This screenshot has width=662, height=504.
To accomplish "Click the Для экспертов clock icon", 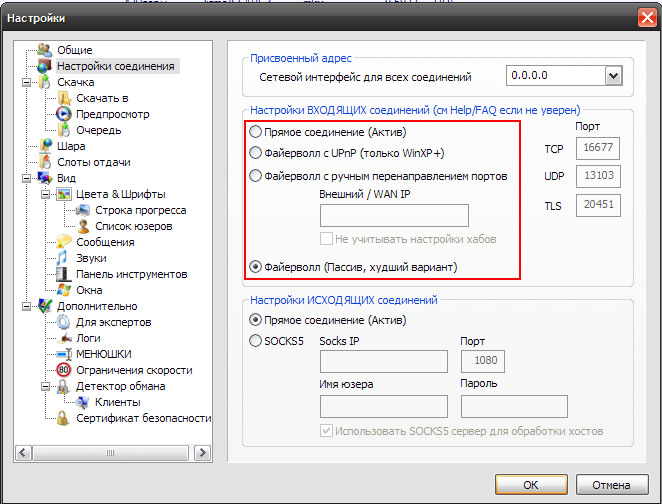I will coord(64,322).
